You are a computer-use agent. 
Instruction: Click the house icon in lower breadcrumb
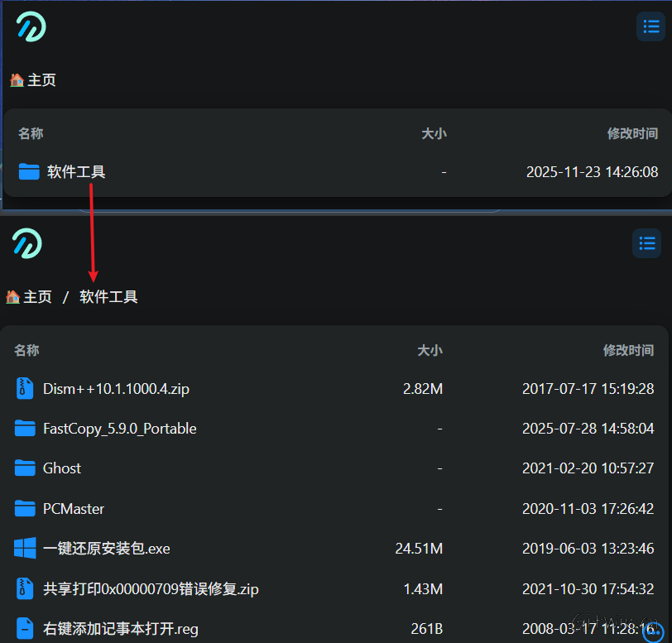tap(13, 296)
